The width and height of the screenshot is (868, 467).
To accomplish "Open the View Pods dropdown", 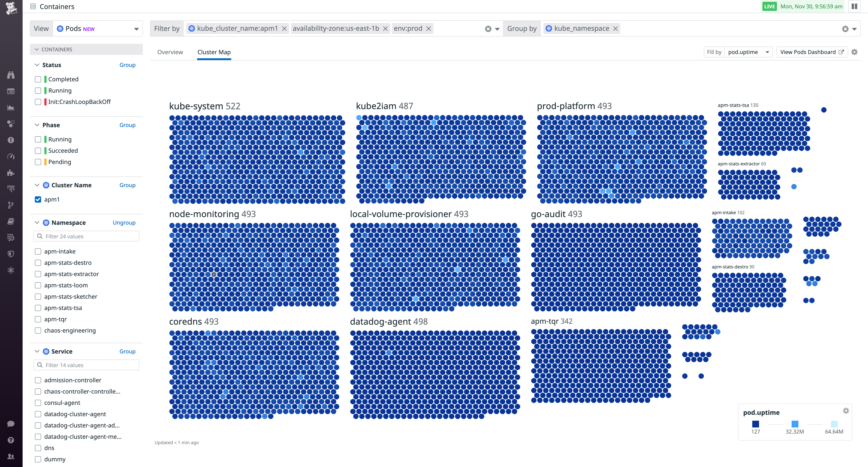I will point(97,28).
